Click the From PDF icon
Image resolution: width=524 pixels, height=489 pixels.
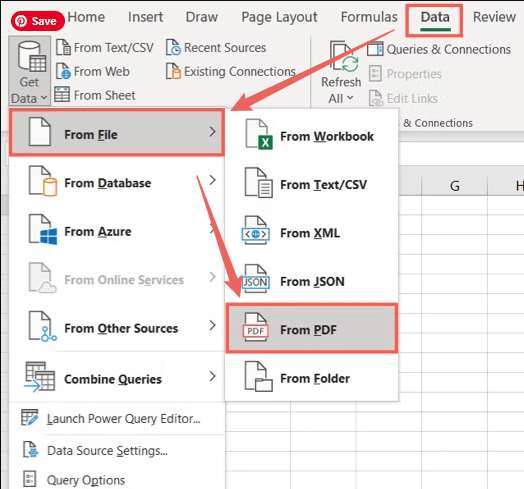[255, 327]
